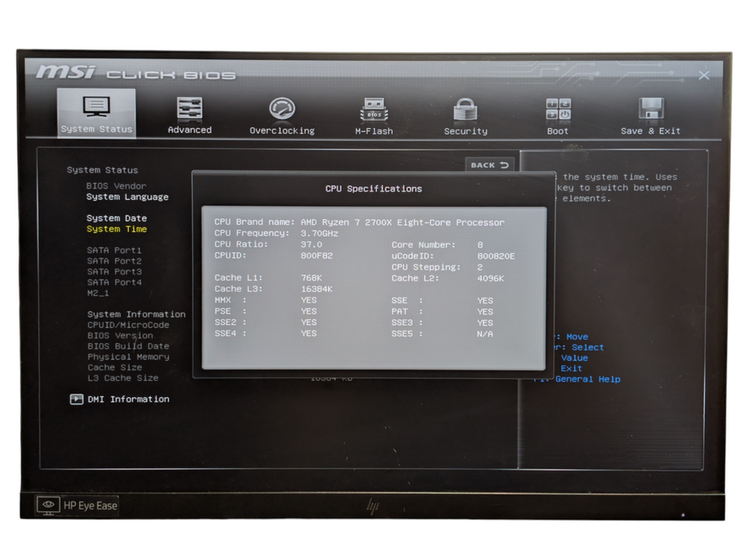Switch to the Advanced tab label
Screen dimensions: 744x560
(190, 130)
